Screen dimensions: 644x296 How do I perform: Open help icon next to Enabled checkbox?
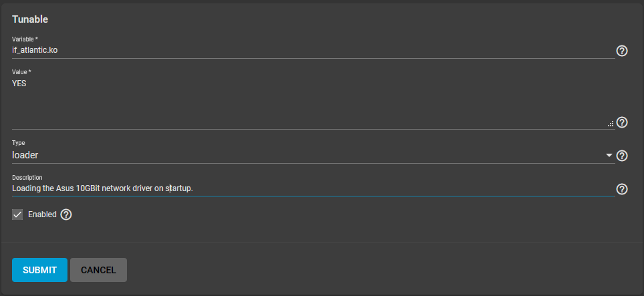[66, 214]
